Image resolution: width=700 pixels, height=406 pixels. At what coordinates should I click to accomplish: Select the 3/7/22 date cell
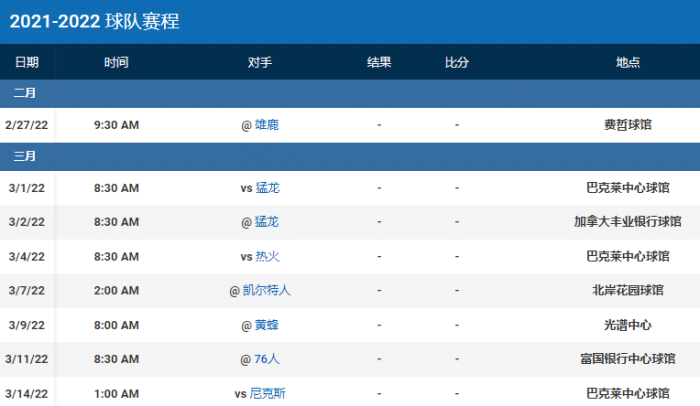[26, 291]
